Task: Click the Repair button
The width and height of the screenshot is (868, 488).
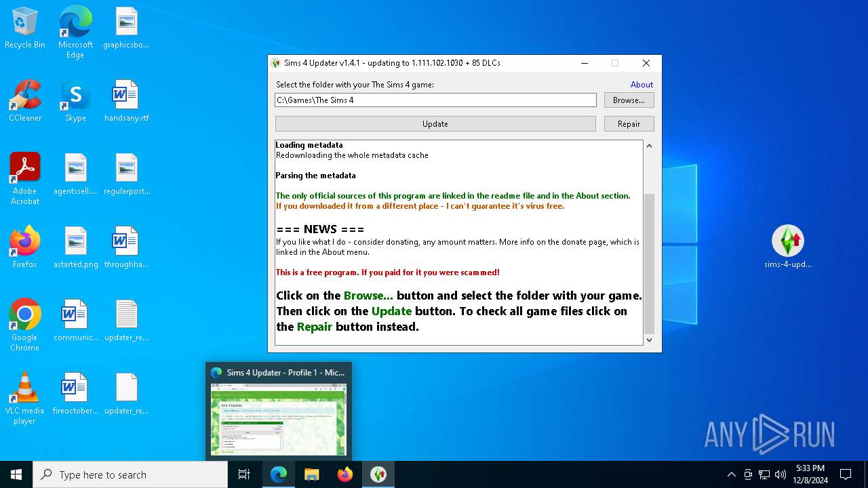Action: (629, 124)
